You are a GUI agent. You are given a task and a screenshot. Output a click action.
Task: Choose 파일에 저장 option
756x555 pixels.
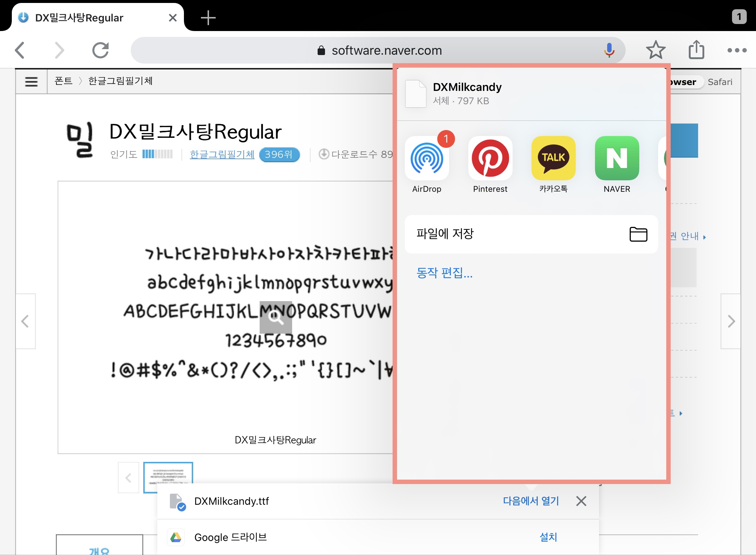coord(531,234)
